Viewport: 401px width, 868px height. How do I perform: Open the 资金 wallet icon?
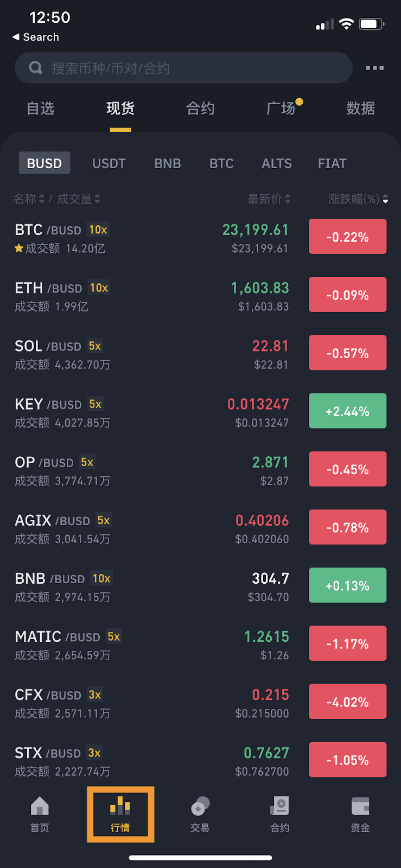point(360,807)
